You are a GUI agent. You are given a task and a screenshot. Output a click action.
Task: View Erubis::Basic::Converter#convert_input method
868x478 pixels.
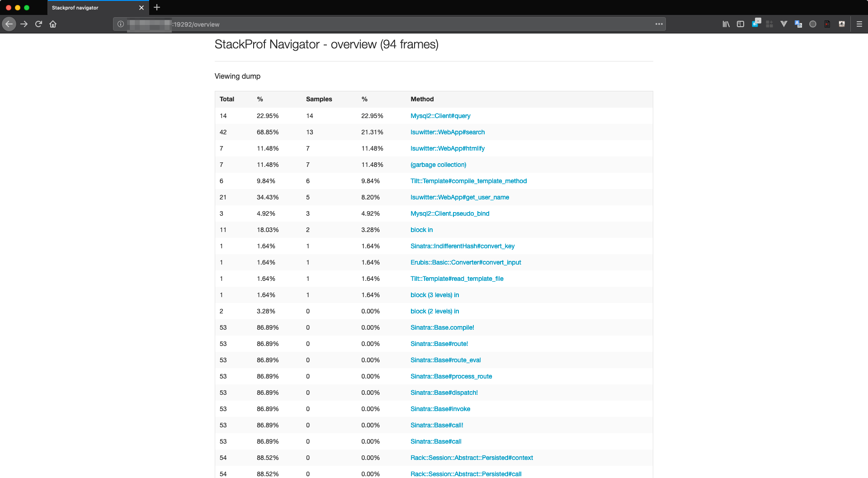[466, 262]
